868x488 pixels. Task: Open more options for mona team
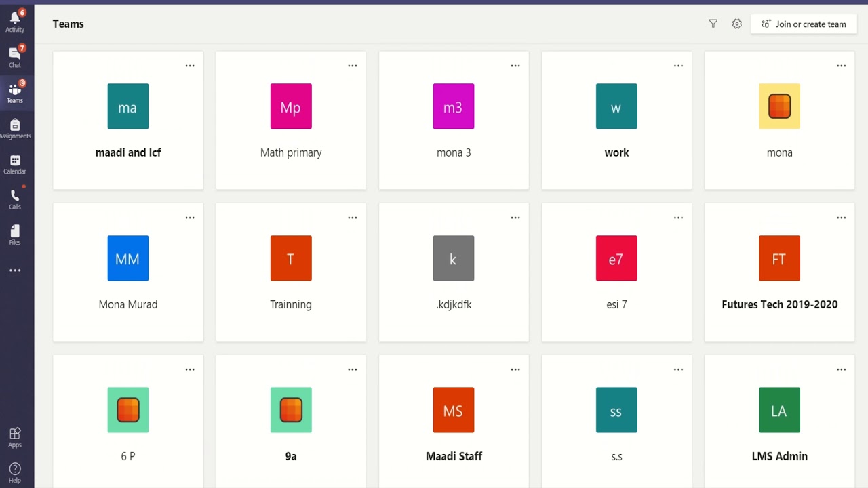tap(841, 66)
